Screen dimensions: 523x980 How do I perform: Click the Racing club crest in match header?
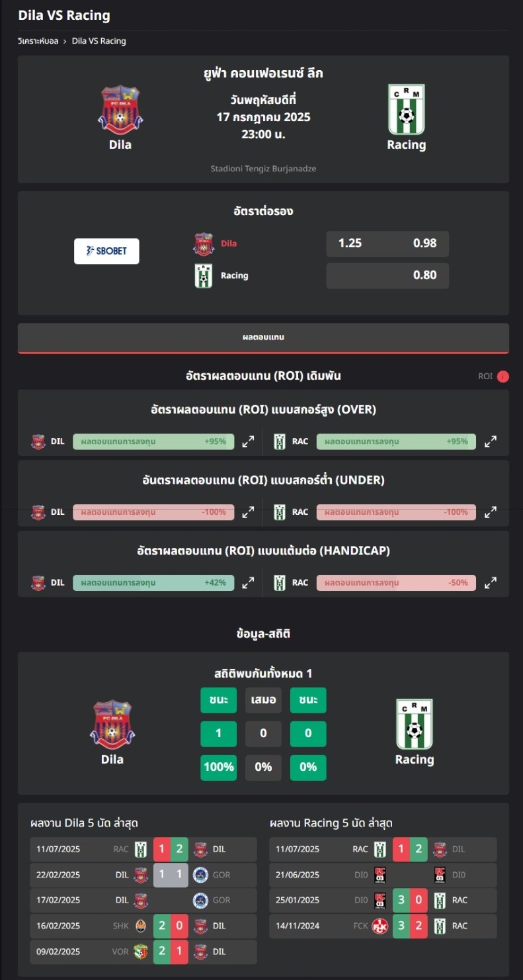(406, 109)
